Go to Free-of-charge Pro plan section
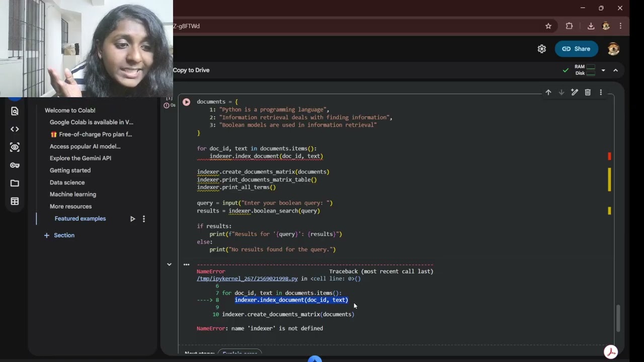Screen dimensions: 644x362 91,134
